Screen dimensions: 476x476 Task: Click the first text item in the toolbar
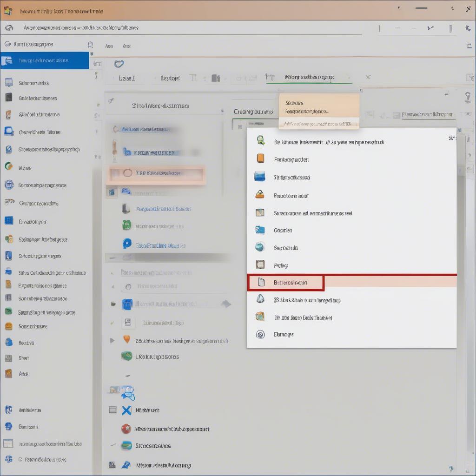click(x=127, y=78)
